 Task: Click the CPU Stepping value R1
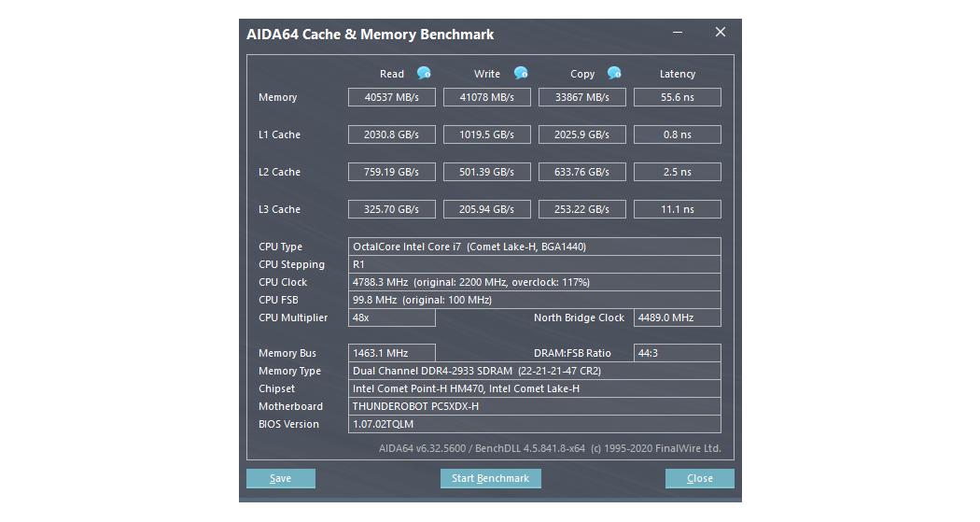535,264
